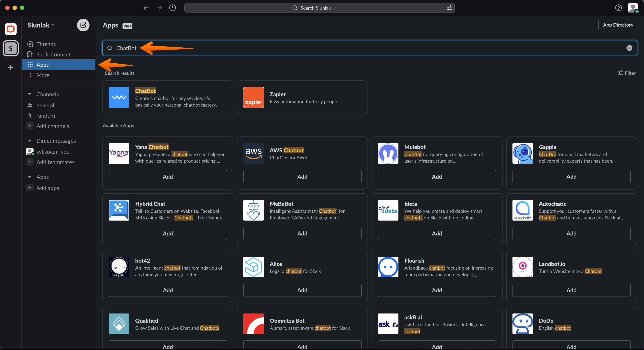Open search filter sliders in top bar

[x=449, y=8]
